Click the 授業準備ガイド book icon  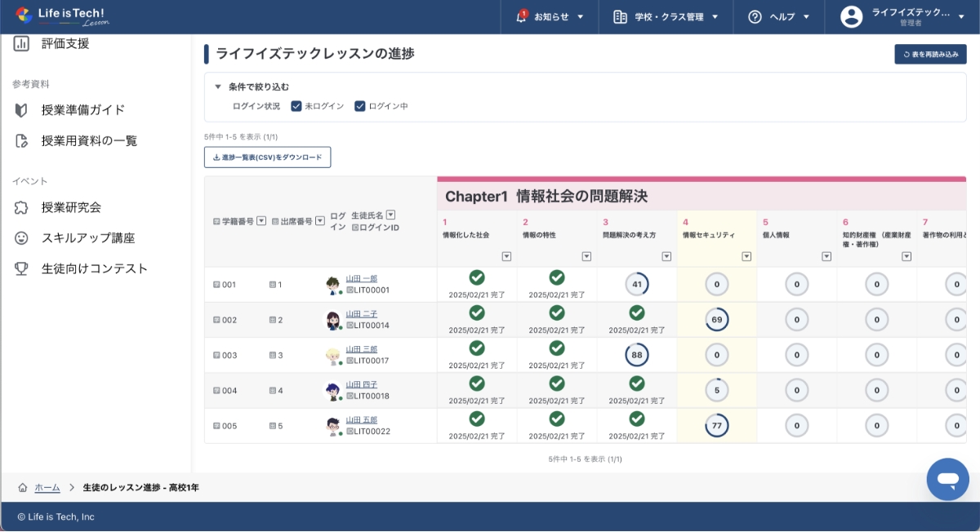point(22,109)
